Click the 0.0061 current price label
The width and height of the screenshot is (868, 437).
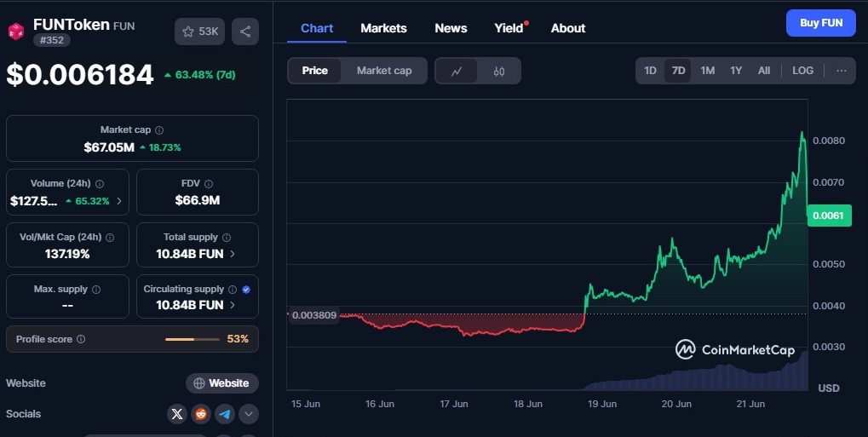tap(830, 216)
